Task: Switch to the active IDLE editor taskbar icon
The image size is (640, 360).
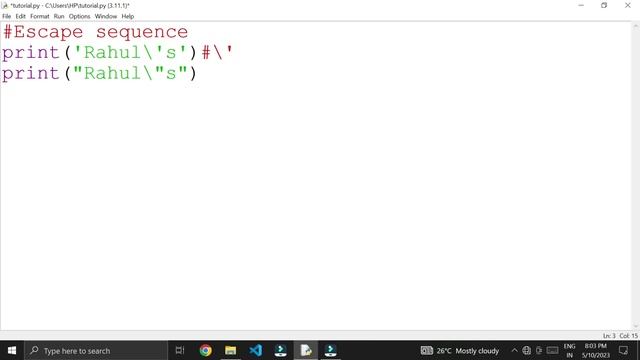Action: [306, 351]
